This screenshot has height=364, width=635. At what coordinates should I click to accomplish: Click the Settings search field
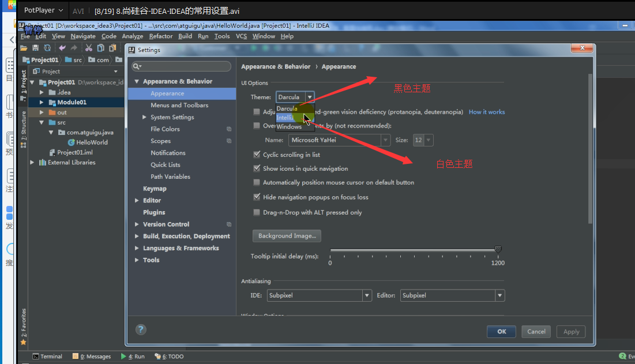[182, 66]
